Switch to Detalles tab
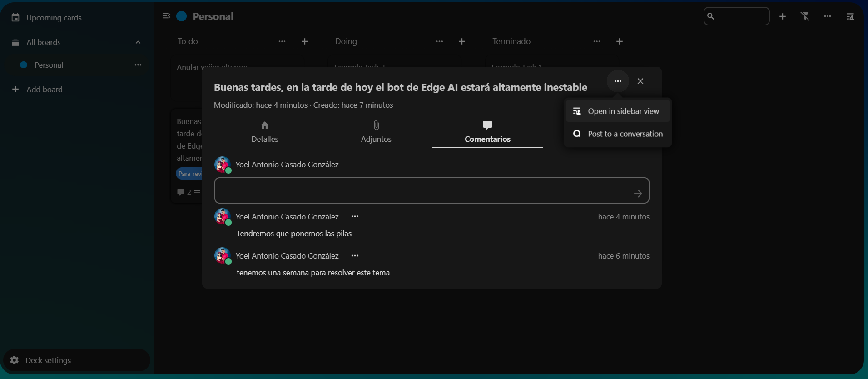Image resolution: width=868 pixels, height=379 pixels. tap(265, 132)
